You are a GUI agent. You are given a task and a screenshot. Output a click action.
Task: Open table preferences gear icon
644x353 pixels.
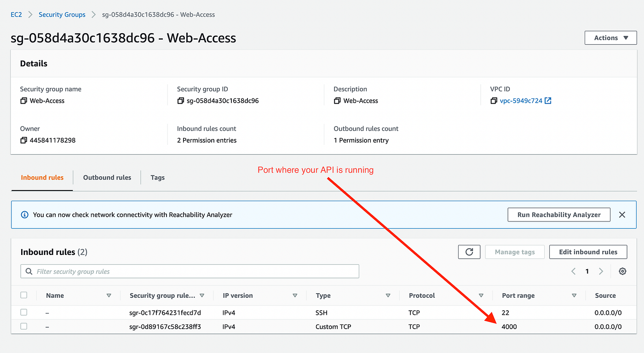[622, 272]
